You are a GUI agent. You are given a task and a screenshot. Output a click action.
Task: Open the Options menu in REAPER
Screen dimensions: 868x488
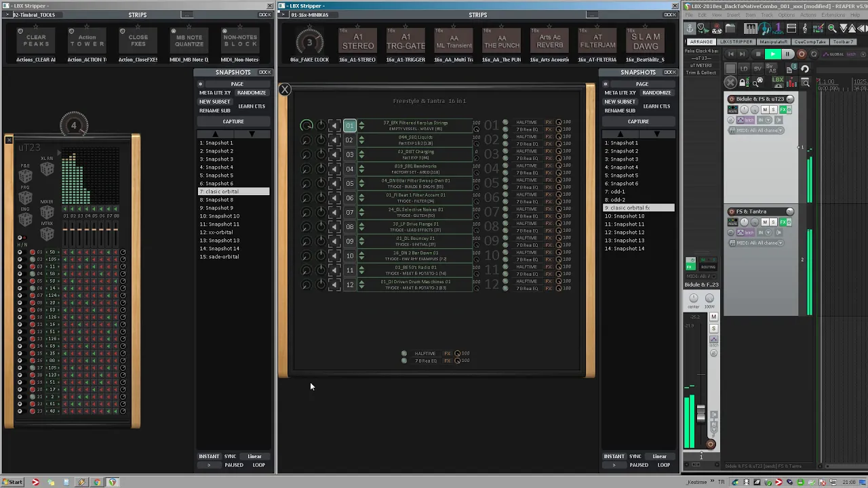point(787,15)
